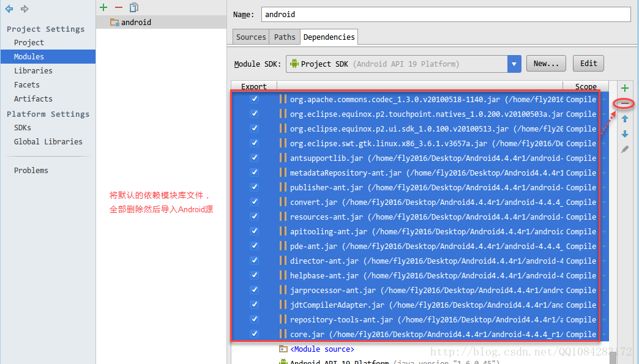Toggle export checkbox for jdtCompilerAdapter.jar
This screenshot has height=364, width=639.
click(254, 304)
